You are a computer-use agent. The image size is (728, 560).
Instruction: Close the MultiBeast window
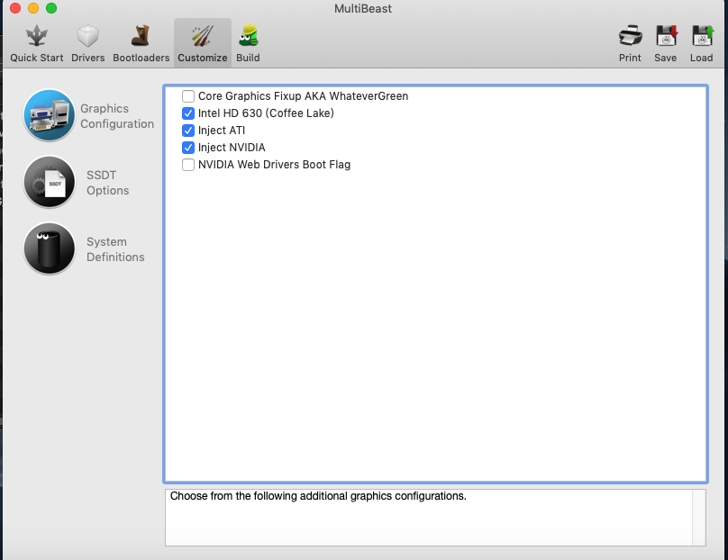15,8
